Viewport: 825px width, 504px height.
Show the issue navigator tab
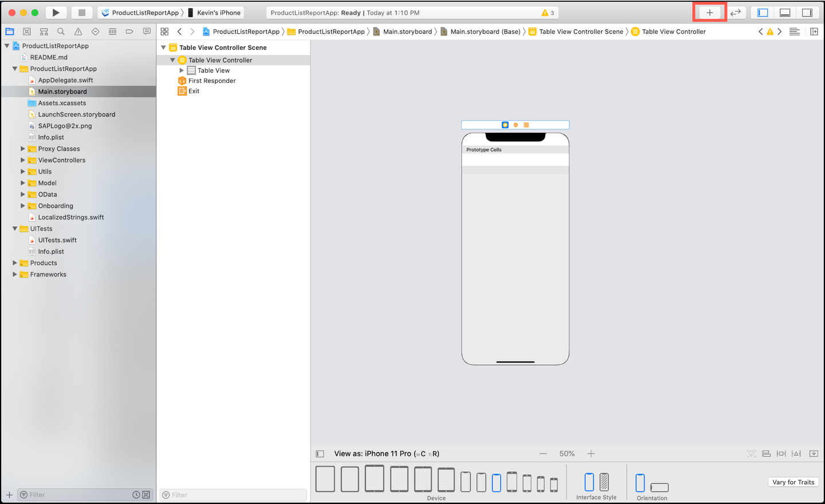(x=78, y=31)
